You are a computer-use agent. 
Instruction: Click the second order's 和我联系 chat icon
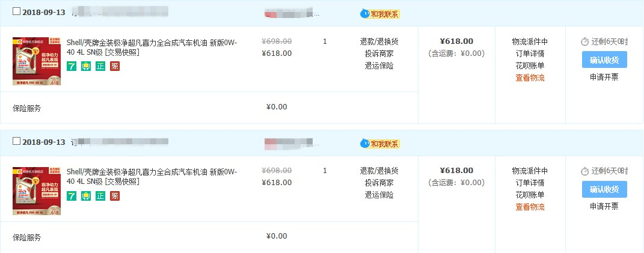click(380, 144)
